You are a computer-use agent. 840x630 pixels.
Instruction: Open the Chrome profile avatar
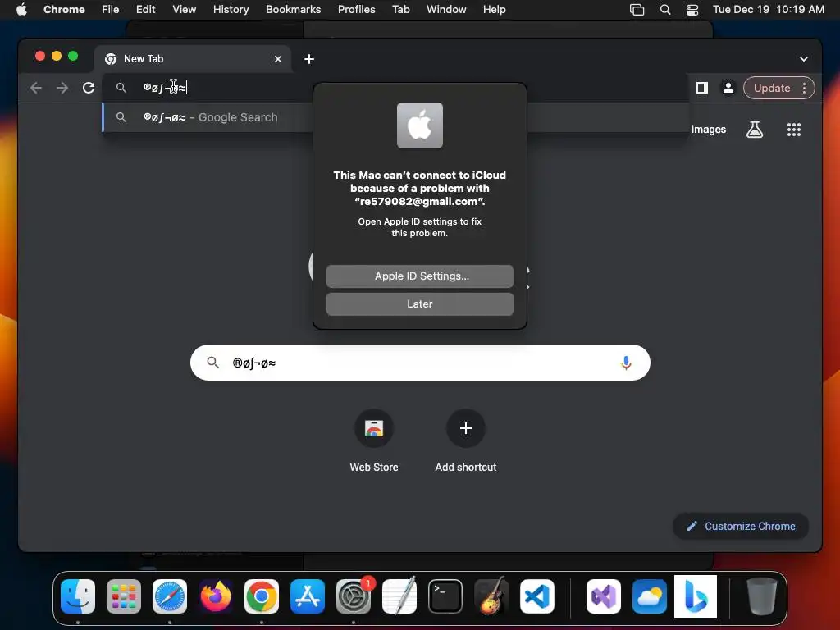[x=728, y=88]
